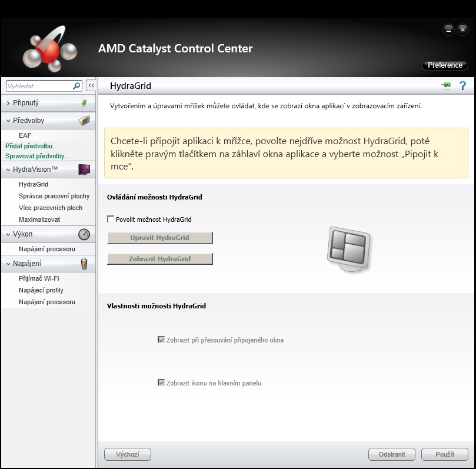Image resolution: width=476 pixels, height=469 pixels.
Task: Click the HydraVision monitor icon
Action: (84, 169)
